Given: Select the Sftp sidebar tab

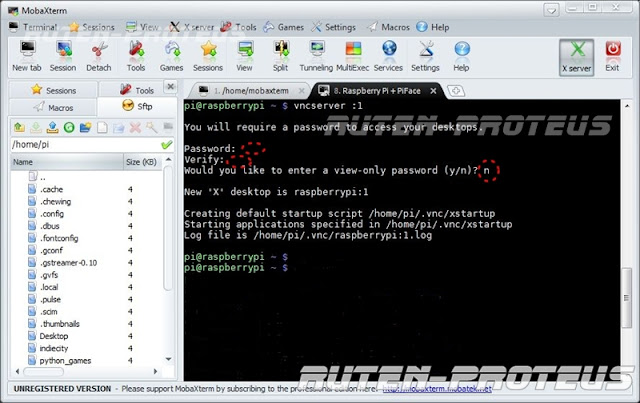Looking at the screenshot, I should [x=137, y=106].
